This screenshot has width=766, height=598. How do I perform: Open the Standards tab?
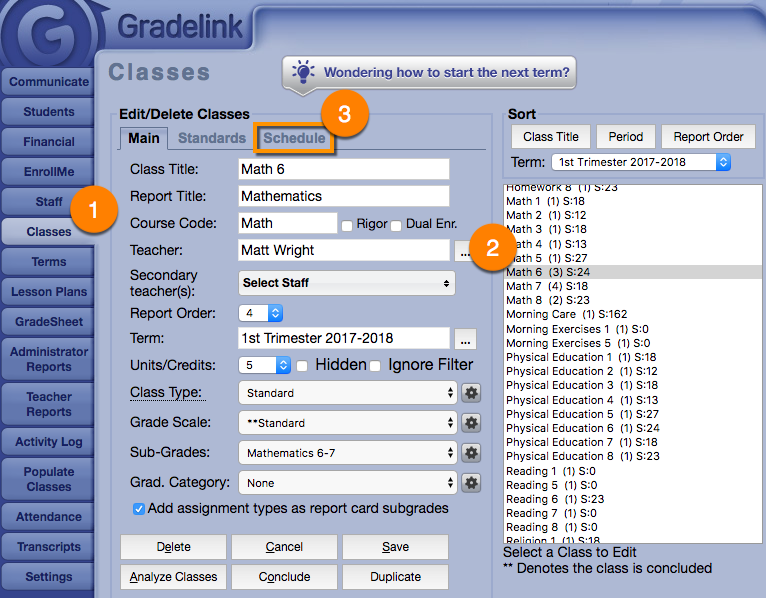(x=212, y=138)
